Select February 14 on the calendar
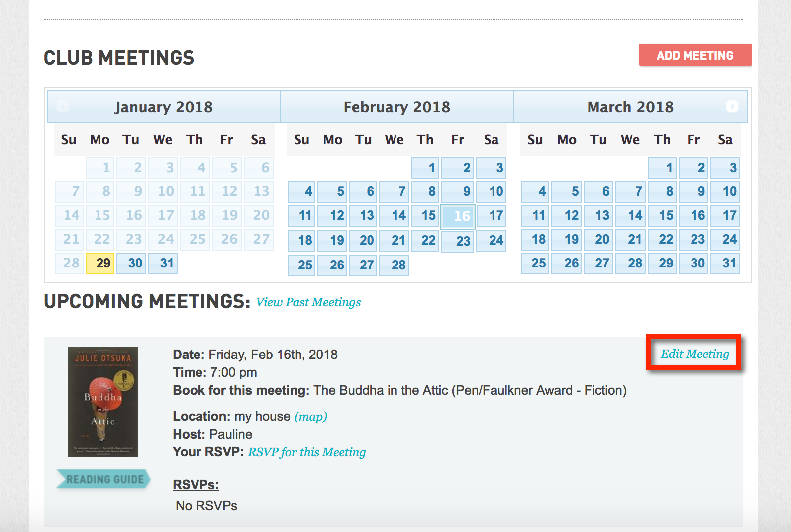The height and width of the screenshot is (532, 791). click(394, 215)
